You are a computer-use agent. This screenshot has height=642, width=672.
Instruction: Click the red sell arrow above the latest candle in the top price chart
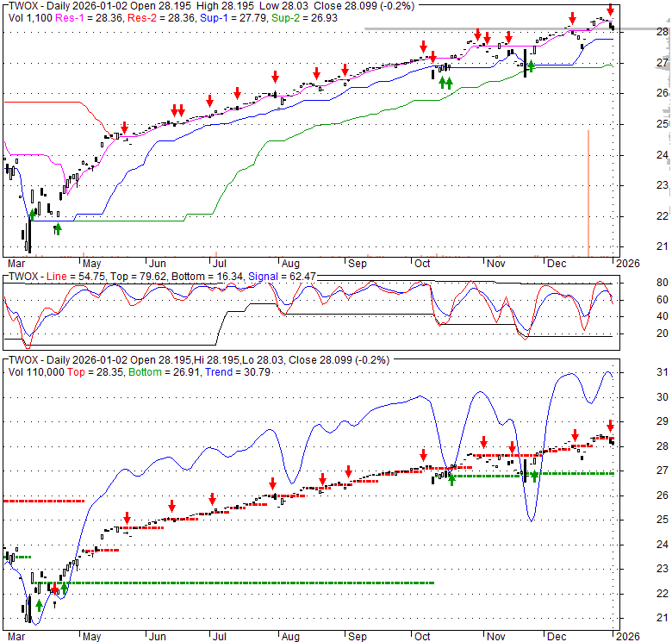(610, 10)
